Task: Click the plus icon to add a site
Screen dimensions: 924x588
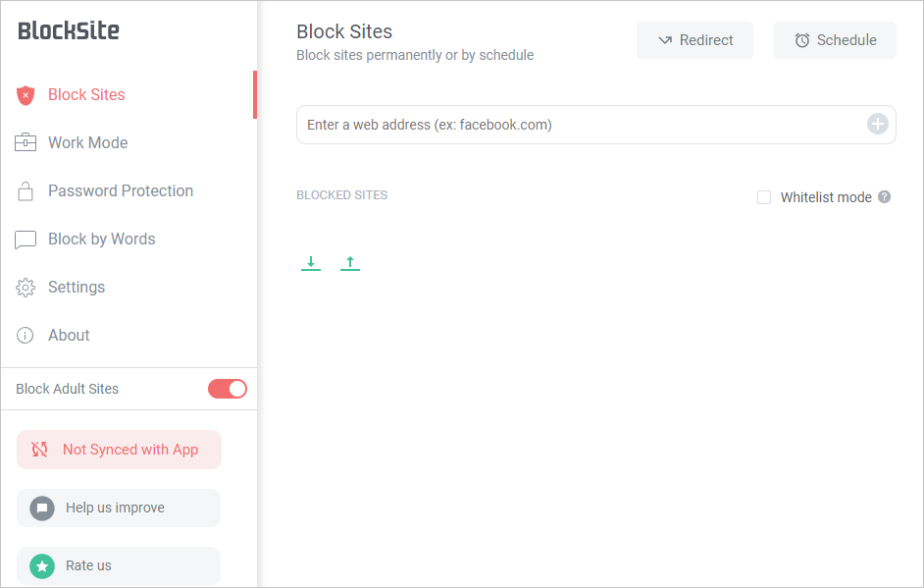Action: click(x=879, y=124)
